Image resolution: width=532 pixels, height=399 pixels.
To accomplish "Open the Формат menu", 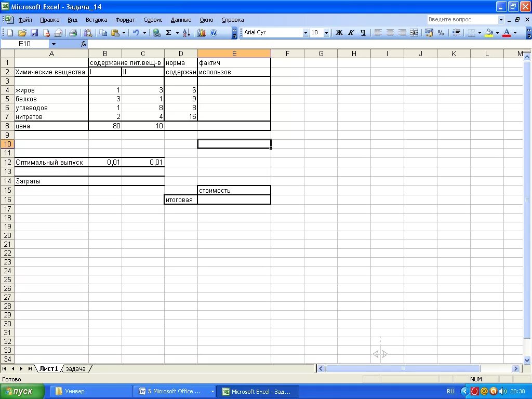I will 125,20.
